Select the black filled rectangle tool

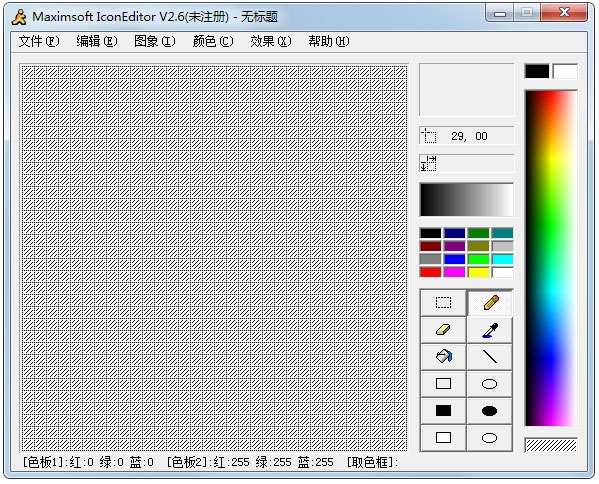443,411
